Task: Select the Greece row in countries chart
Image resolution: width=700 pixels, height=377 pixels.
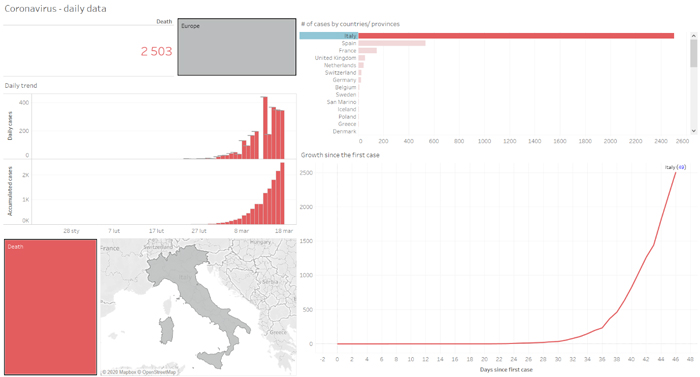Action: click(x=347, y=124)
